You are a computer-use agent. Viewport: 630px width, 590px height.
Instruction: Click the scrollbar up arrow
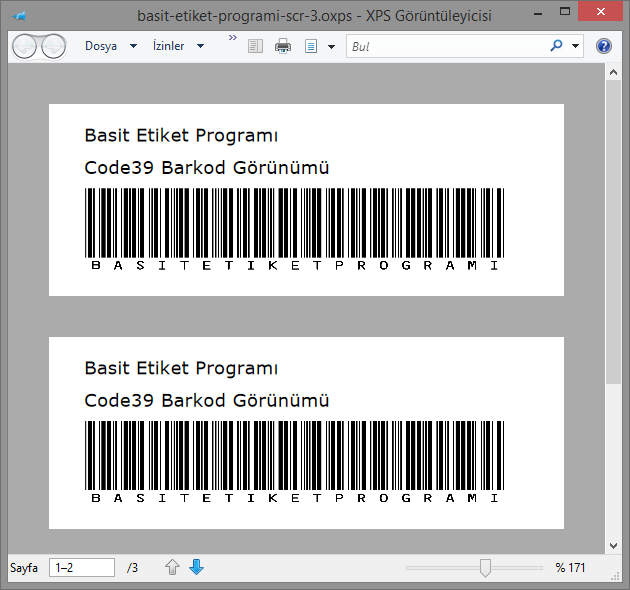tap(614, 72)
